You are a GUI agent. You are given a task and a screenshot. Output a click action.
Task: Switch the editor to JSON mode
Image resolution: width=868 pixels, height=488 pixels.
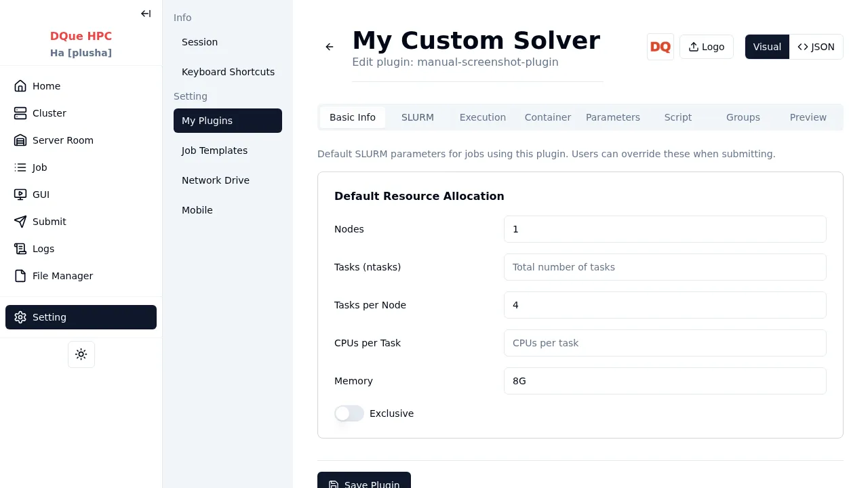click(816, 47)
